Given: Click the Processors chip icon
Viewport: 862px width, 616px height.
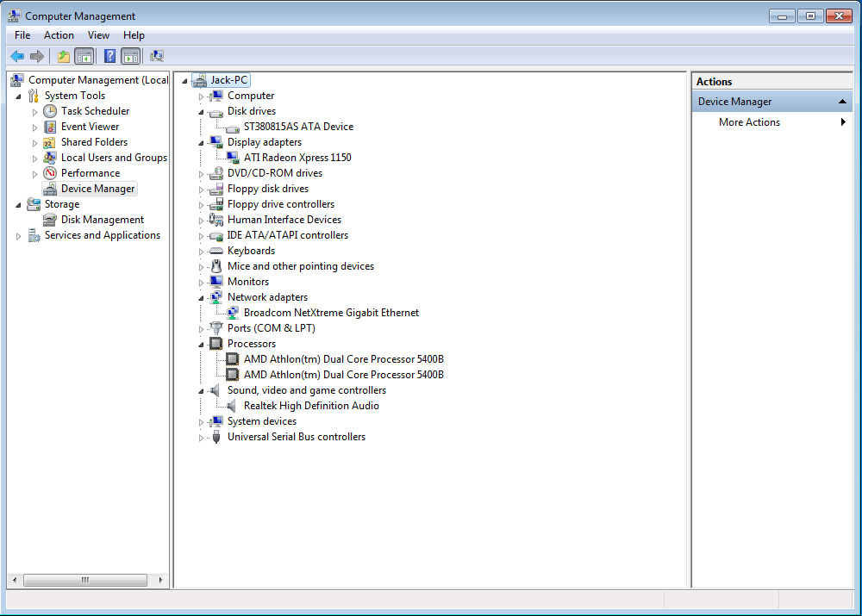Looking at the screenshot, I should 216,344.
